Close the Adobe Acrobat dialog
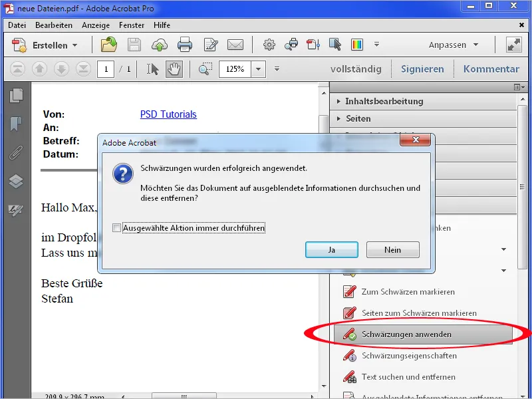Image resolution: width=532 pixels, height=399 pixels. (x=415, y=140)
